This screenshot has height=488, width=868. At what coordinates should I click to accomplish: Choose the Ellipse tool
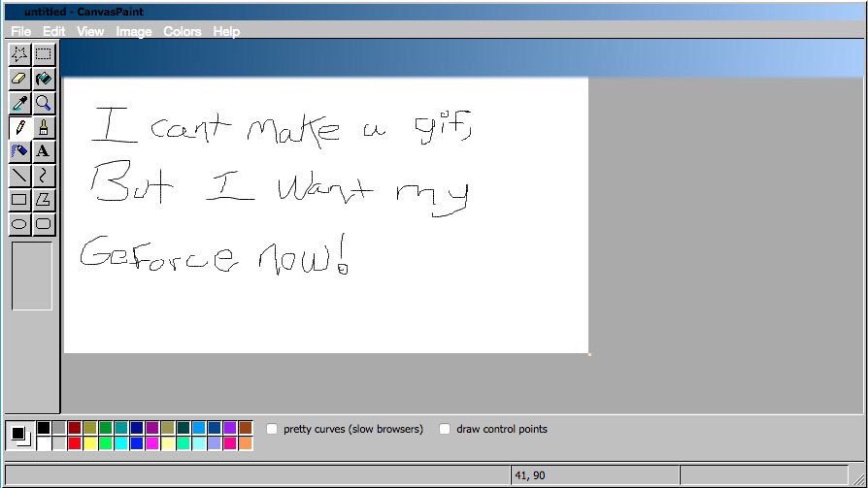[x=19, y=224]
